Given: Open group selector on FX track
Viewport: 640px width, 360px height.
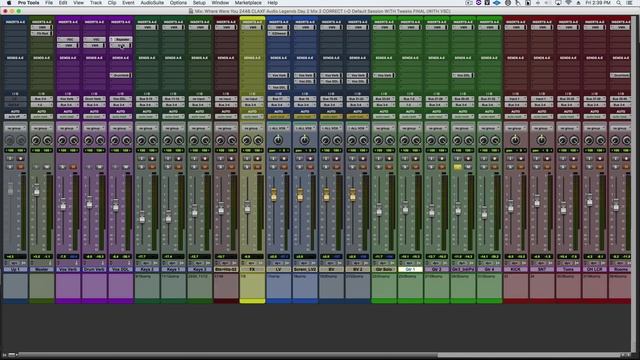Looking at the screenshot, I should 252,128.
